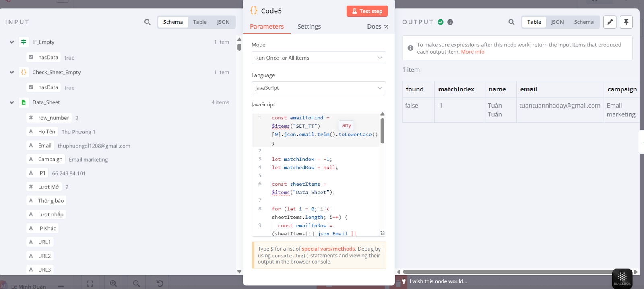Open the Language dropdown
This screenshot has width=644, height=289.
(319, 88)
